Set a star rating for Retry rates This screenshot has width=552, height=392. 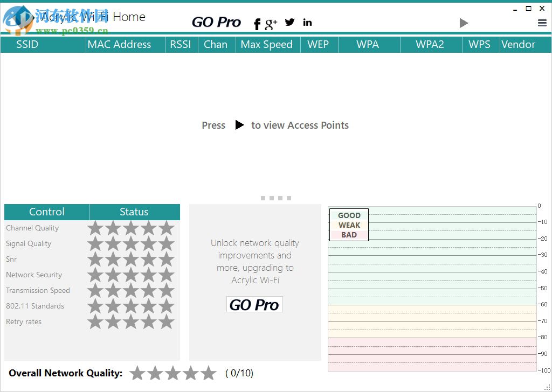pos(95,321)
